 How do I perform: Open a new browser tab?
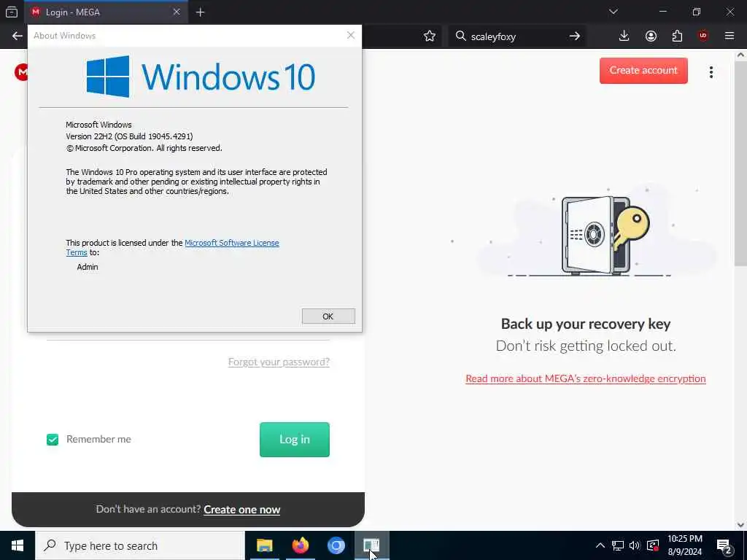coord(200,12)
